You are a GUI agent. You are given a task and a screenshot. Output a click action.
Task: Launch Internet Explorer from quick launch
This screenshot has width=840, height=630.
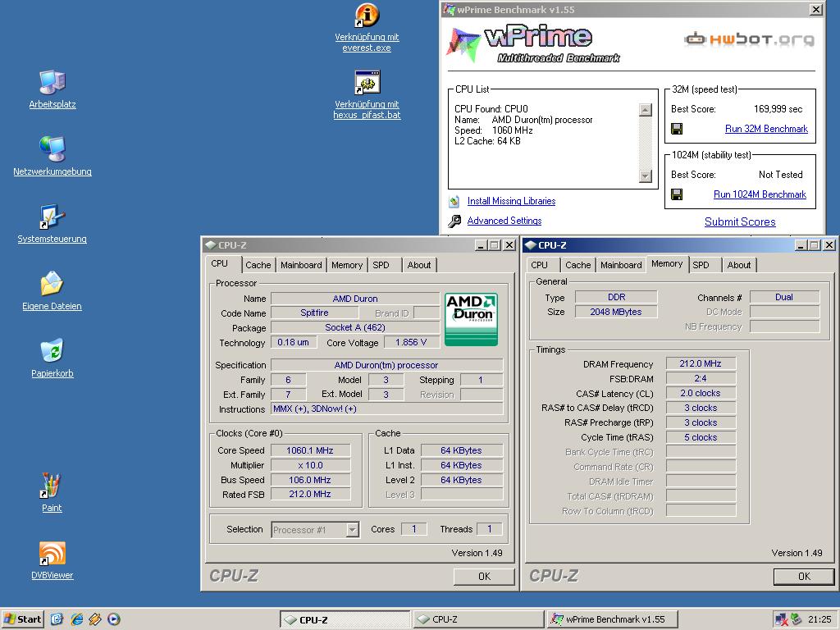click(x=77, y=619)
